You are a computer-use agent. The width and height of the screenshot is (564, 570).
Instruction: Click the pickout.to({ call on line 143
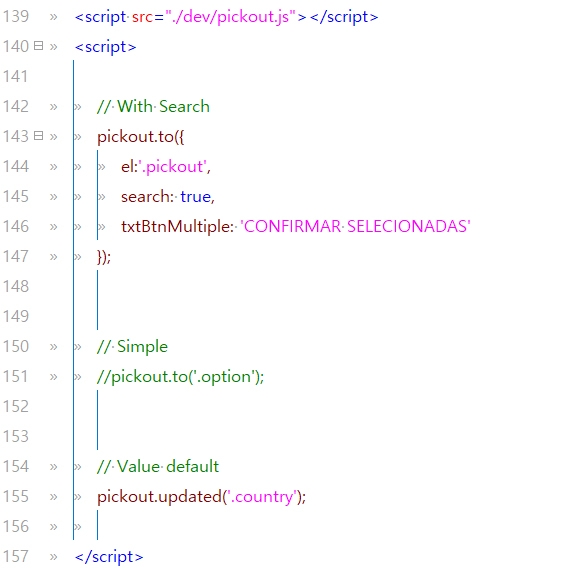141,137
